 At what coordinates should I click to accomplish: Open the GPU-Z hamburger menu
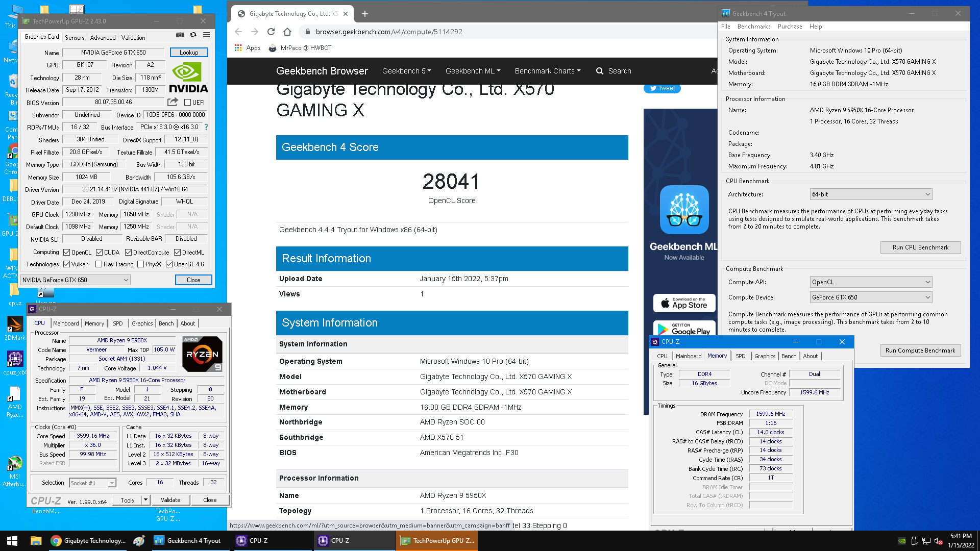(206, 35)
